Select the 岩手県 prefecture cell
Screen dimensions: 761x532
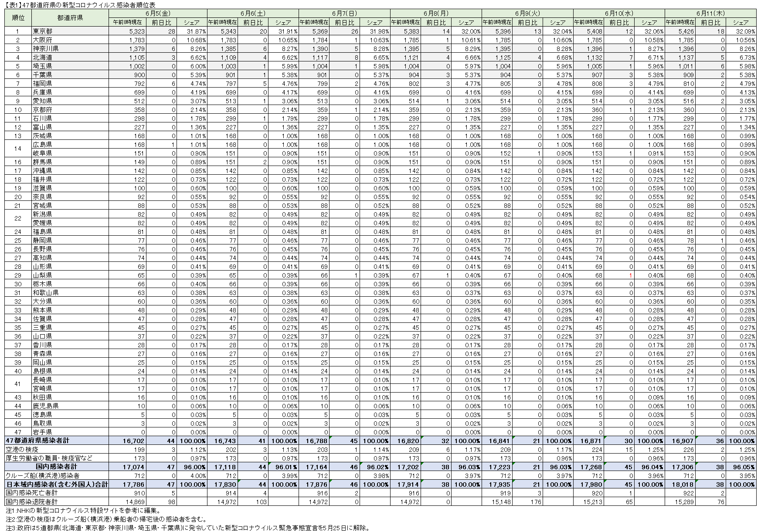pos(70,432)
